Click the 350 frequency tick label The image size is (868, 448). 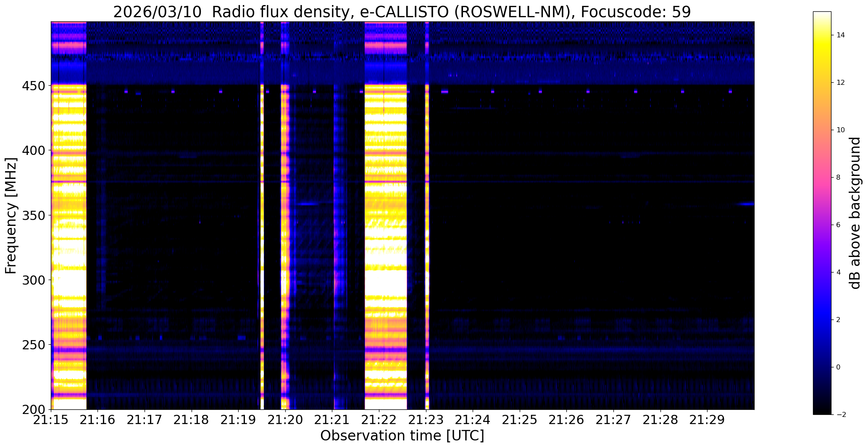pos(33,215)
